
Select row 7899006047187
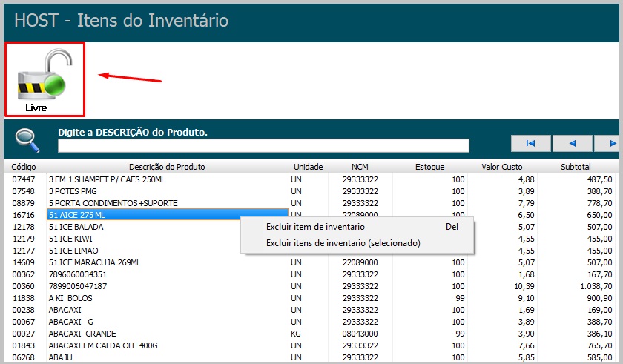(309, 286)
